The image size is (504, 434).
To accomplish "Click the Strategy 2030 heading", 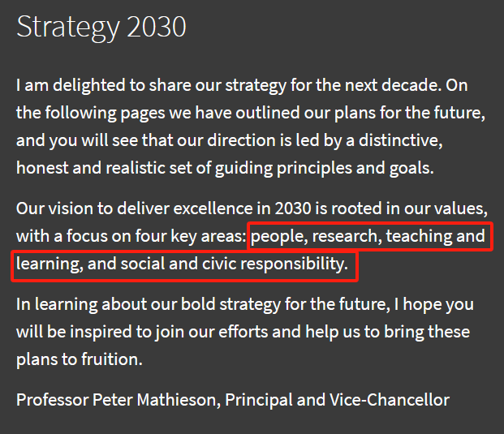I will point(101,28).
